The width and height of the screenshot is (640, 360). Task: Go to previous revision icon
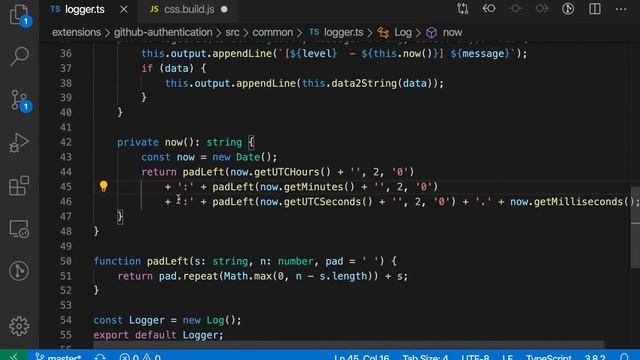pyautogui.click(x=489, y=9)
